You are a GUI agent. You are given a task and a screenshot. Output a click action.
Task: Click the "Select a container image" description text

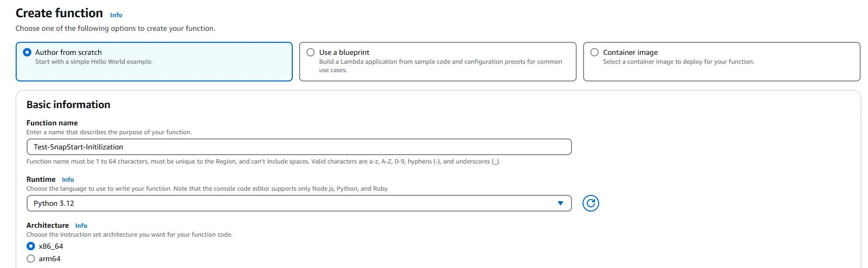(x=678, y=62)
